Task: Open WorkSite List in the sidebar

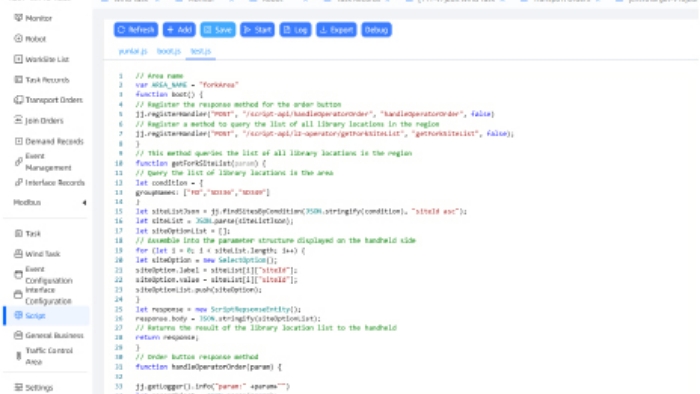Action: [x=47, y=59]
